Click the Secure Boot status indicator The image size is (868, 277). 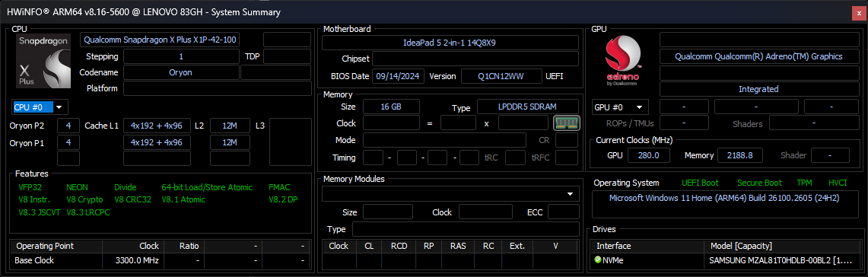point(759,183)
